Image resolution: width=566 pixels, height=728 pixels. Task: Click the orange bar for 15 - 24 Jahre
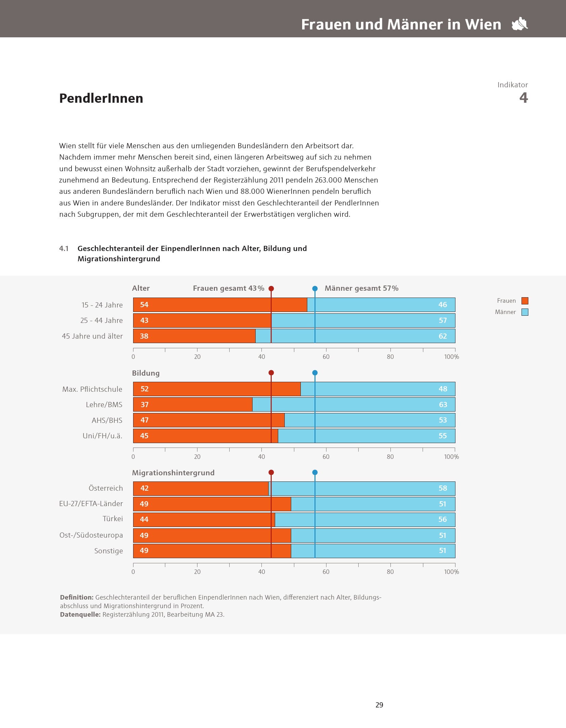coord(219,305)
